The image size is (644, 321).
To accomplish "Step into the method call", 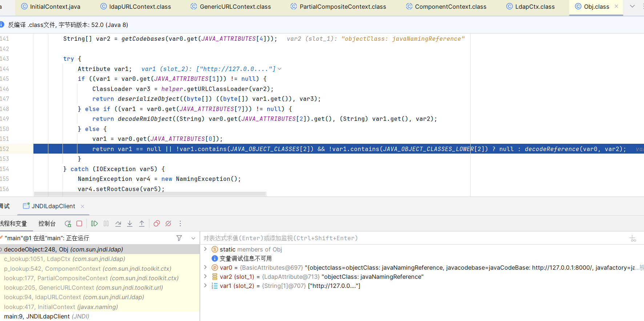I will [130, 223].
